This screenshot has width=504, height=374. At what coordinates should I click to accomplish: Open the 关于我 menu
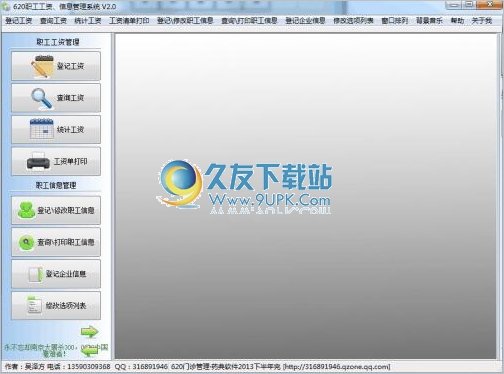pos(482,21)
